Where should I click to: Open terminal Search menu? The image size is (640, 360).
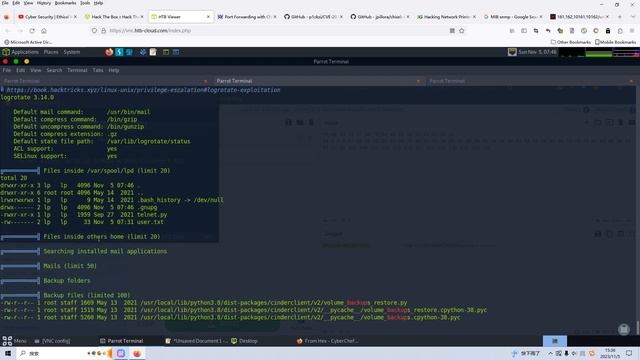[x=54, y=70]
